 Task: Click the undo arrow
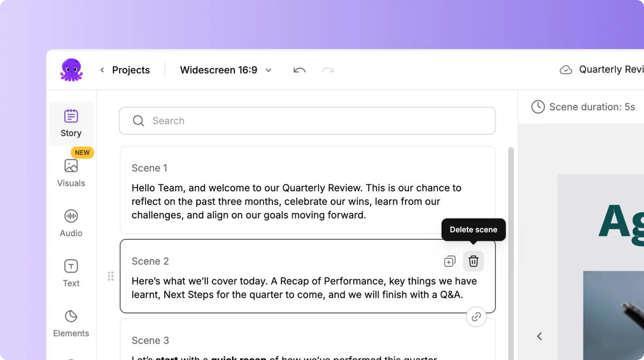pyautogui.click(x=299, y=70)
